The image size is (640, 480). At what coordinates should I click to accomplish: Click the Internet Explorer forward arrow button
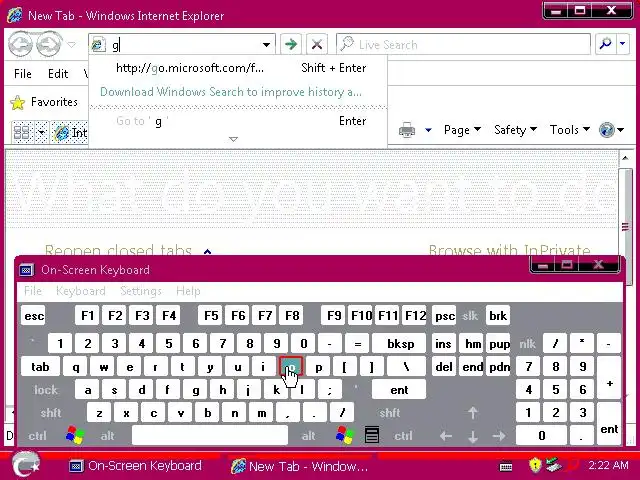point(49,44)
